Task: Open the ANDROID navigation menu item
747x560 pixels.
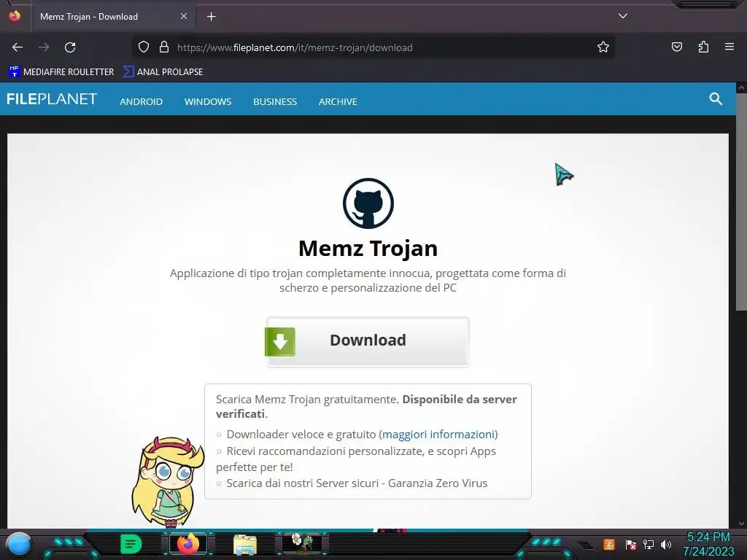Action: pyautogui.click(x=141, y=101)
